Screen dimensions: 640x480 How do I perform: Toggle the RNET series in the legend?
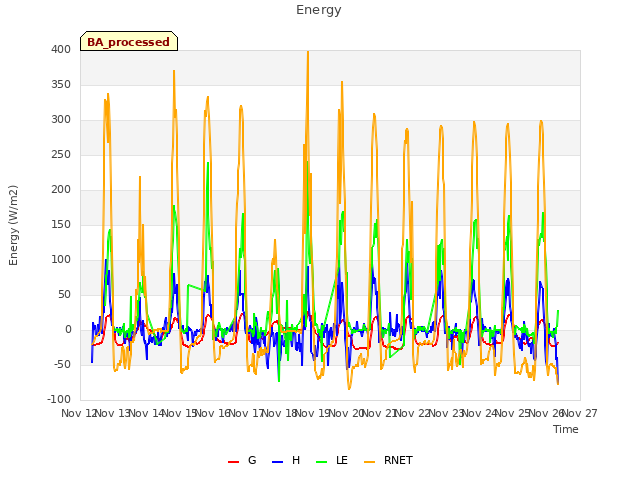[388, 460]
